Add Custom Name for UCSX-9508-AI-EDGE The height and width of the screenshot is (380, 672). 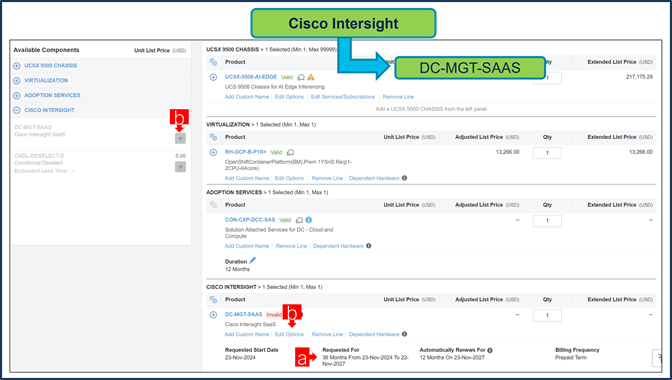click(x=247, y=97)
